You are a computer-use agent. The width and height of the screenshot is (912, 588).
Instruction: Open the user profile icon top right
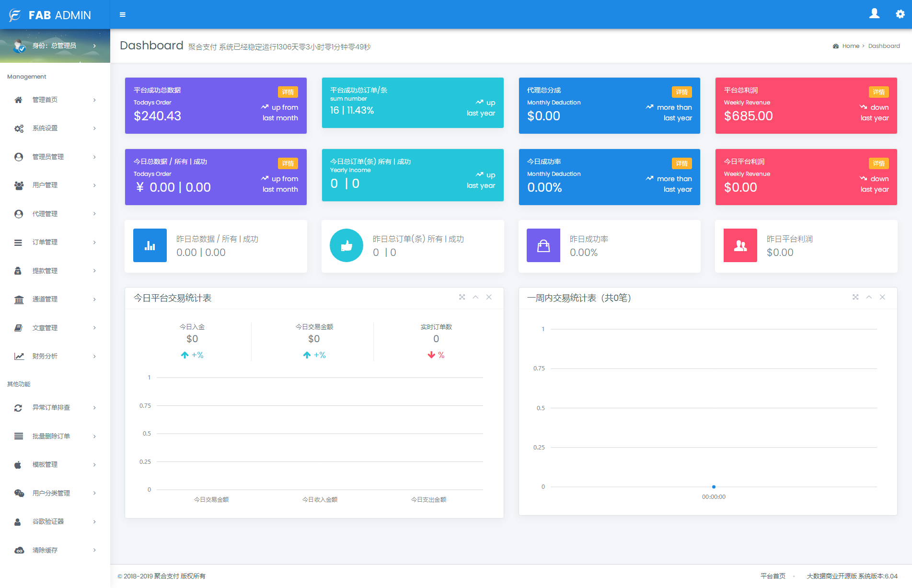coord(874,14)
